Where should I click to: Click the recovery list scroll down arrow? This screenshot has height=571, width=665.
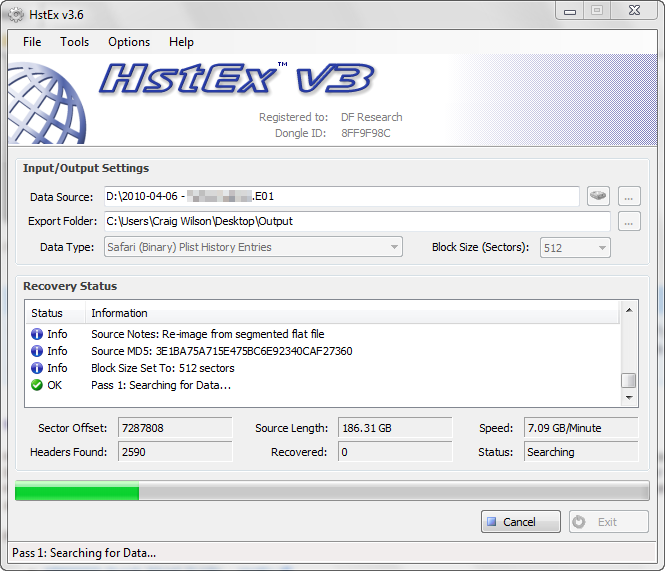coord(629,397)
